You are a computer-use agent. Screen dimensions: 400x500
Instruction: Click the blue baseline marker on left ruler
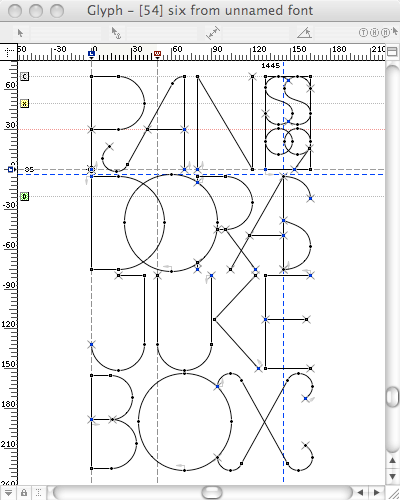10,170
